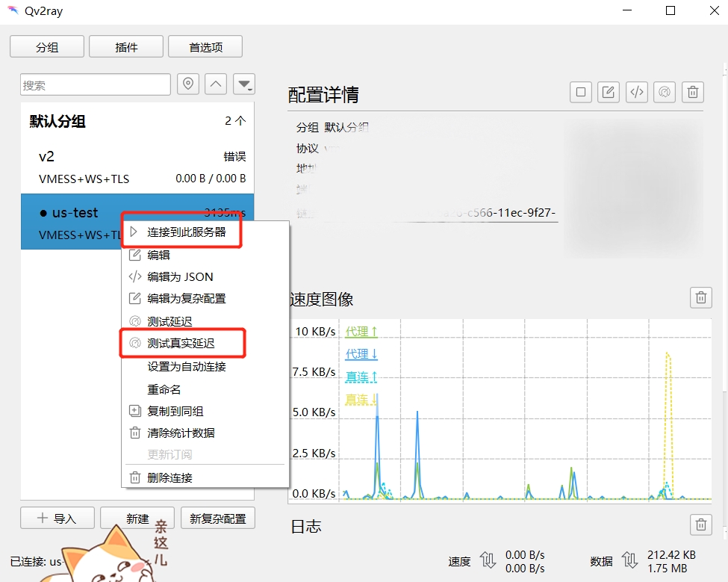This screenshot has width=728, height=582.
Task: Open the sort dropdown arrow beside search
Action: click(244, 84)
